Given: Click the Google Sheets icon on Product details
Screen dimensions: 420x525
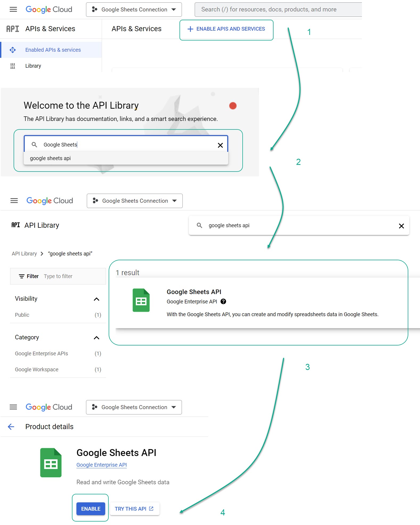Looking at the screenshot, I should (x=51, y=463).
